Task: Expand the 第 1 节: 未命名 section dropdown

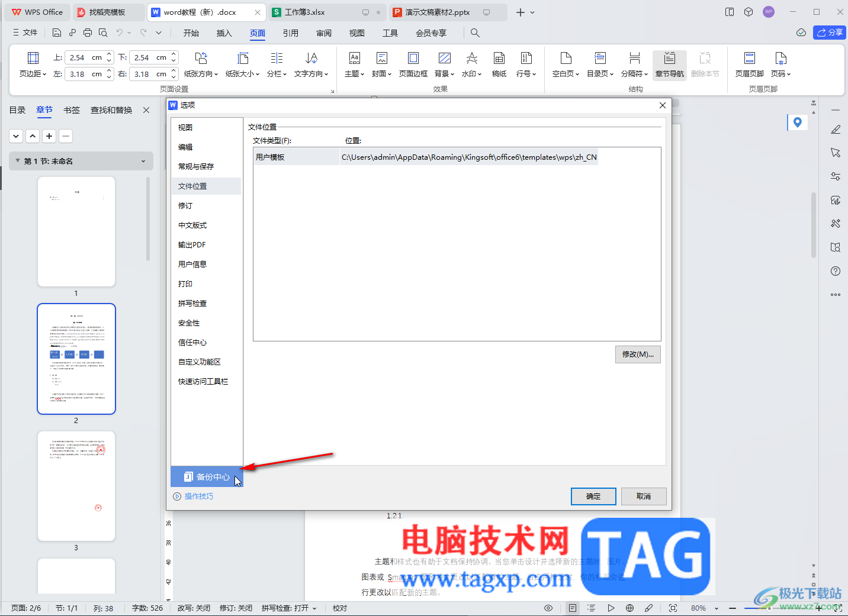Action: (143, 161)
